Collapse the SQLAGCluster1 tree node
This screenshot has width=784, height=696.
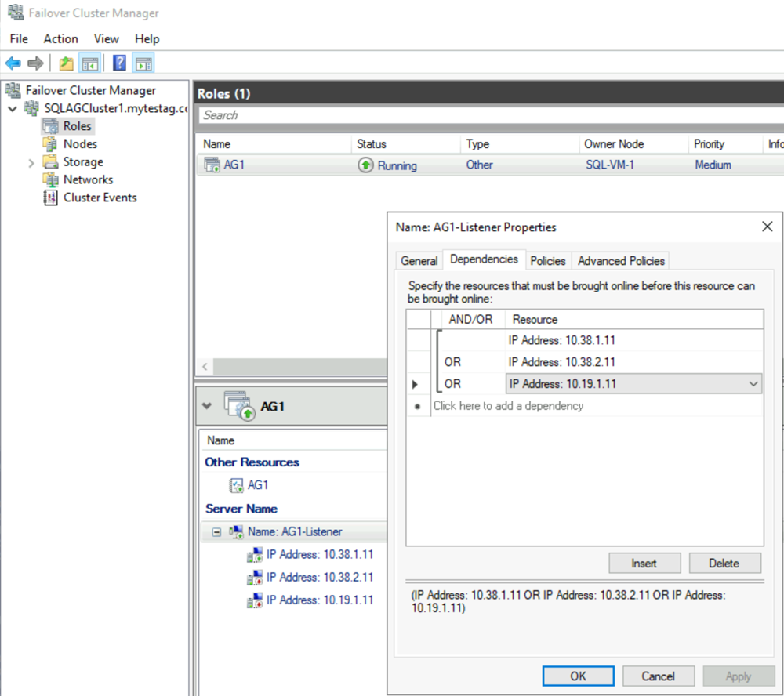13,108
